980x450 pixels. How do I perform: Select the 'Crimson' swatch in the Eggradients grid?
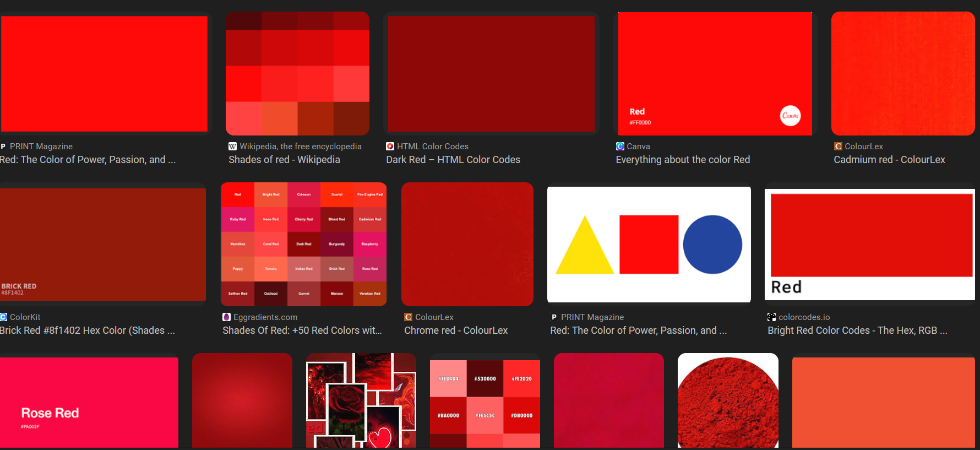[x=304, y=194]
